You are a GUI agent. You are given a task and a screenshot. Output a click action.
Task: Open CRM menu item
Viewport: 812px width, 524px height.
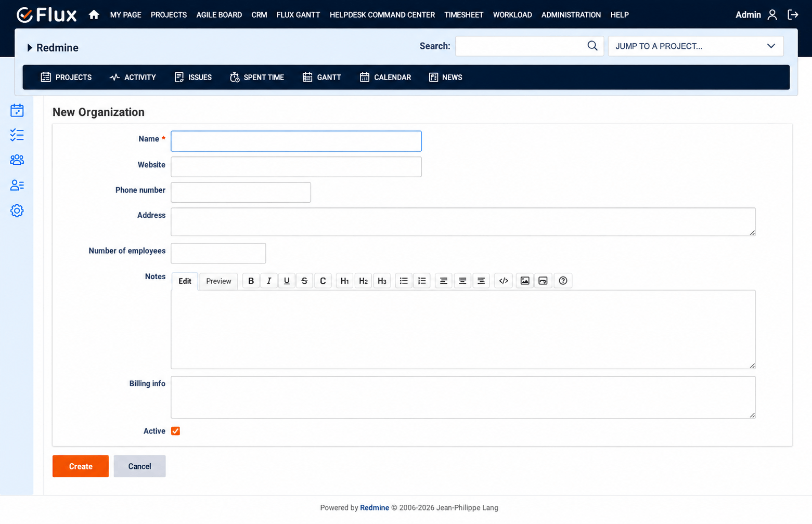click(x=259, y=15)
